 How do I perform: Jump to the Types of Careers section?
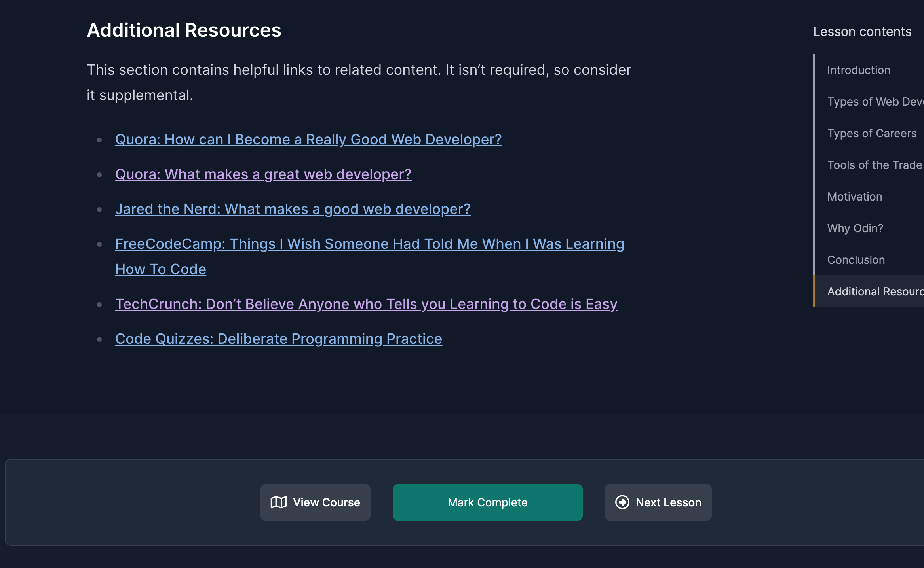point(872,133)
